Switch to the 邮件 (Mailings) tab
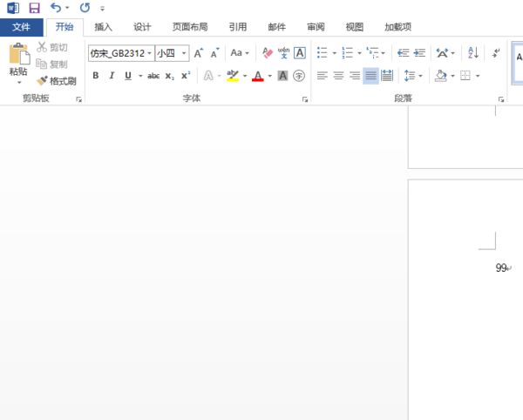 click(277, 27)
